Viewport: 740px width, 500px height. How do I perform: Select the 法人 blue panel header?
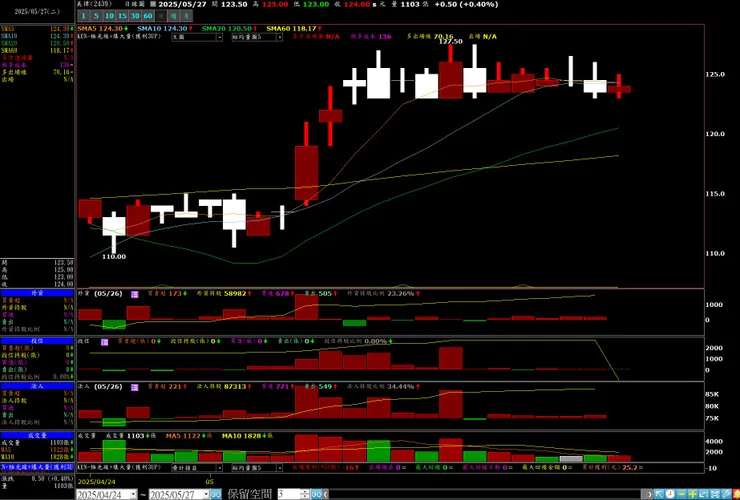click(37, 386)
